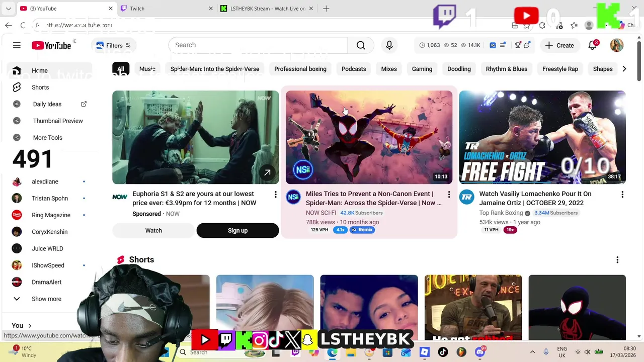Click the Watch button on ad

click(x=153, y=230)
